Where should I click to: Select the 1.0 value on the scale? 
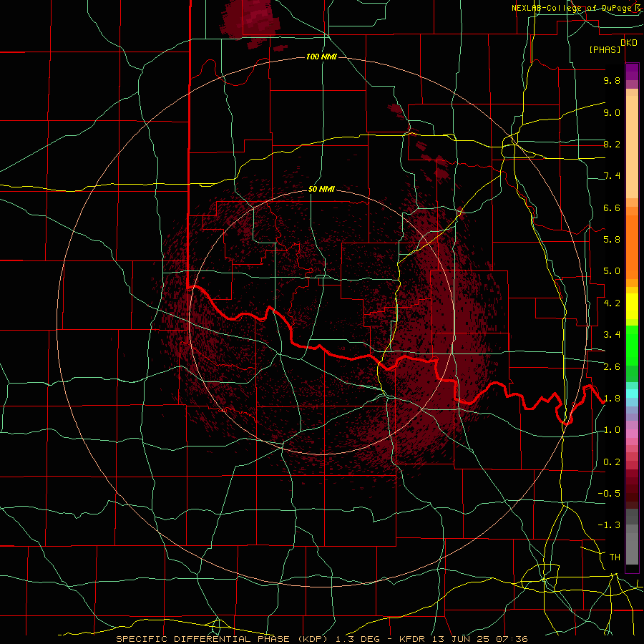tap(612, 430)
